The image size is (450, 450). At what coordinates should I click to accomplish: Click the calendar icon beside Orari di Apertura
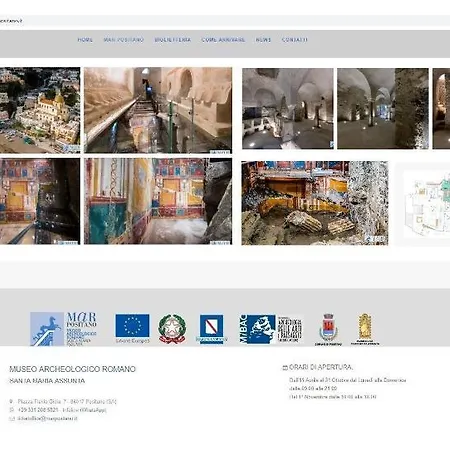click(285, 368)
